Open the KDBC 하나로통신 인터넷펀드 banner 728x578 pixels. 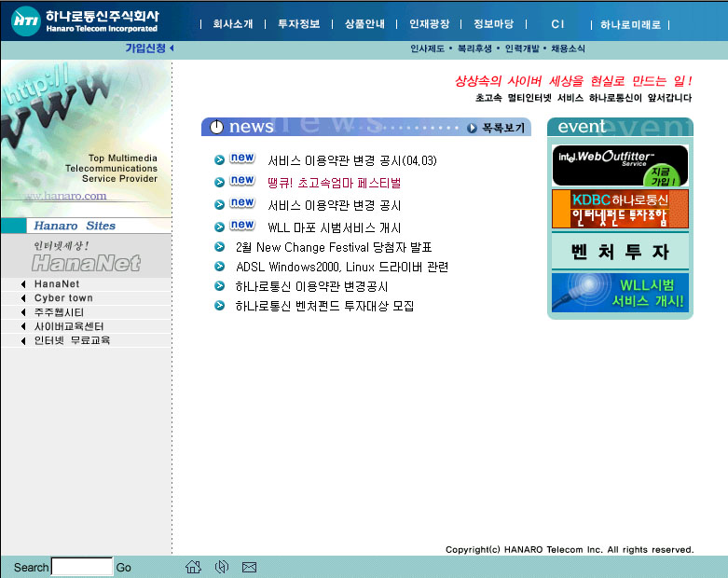point(620,209)
